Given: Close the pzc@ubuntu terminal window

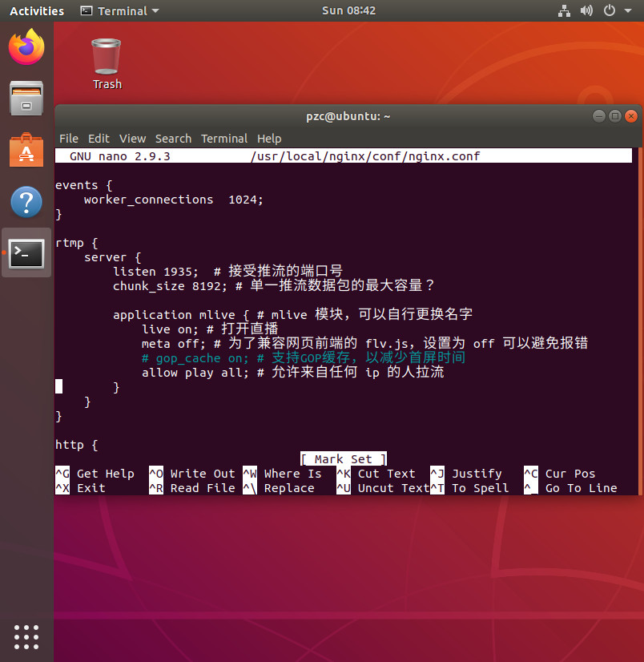Looking at the screenshot, I should pyautogui.click(x=631, y=116).
